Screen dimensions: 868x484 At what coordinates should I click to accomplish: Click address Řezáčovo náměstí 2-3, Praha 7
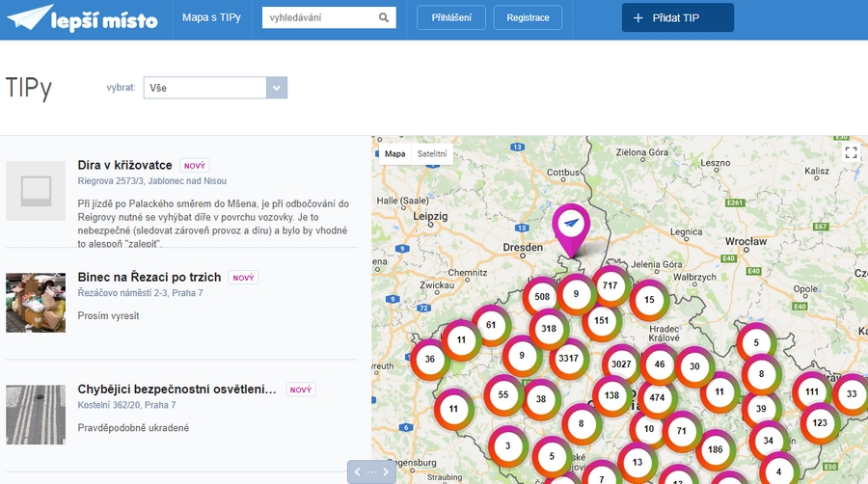click(x=140, y=292)
